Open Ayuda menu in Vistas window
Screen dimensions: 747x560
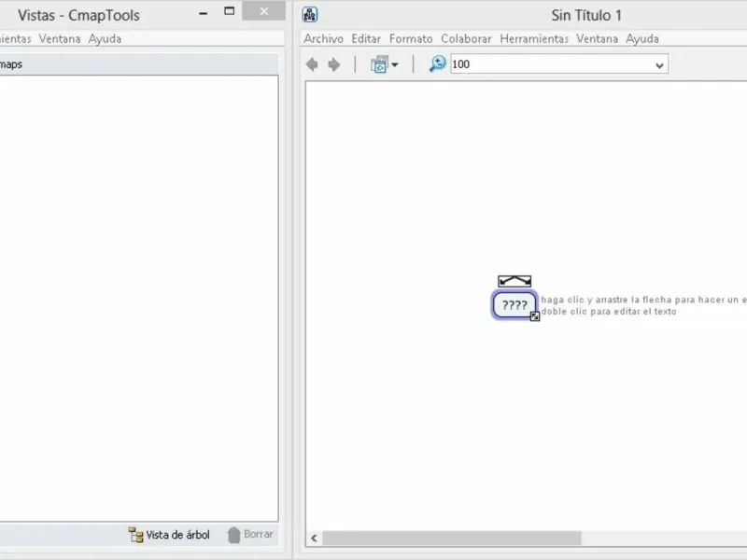click(x=105, y=38)
